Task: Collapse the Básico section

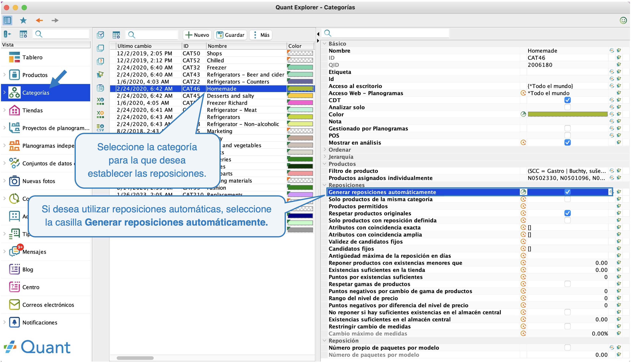Action: [x=324, y=43]
